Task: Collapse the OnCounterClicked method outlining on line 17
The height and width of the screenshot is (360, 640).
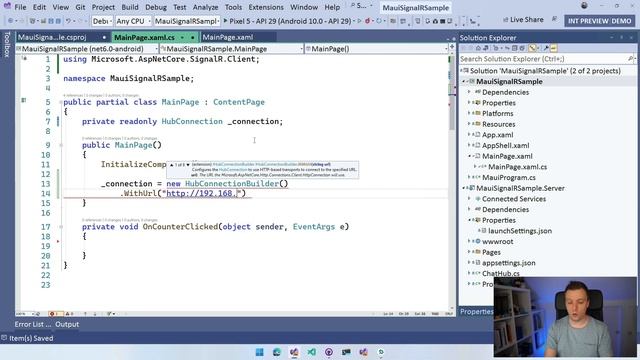Action: pos(60,227)
